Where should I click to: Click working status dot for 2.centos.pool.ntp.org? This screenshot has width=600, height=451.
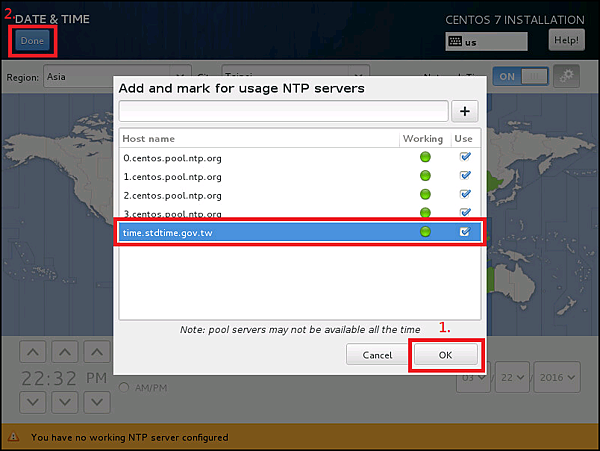425,194
